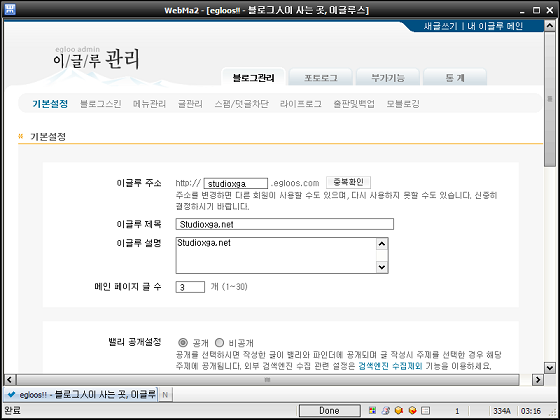Click the 밸리 공개설정 label
The image size is (560, 420).
[x=134, y=342]
